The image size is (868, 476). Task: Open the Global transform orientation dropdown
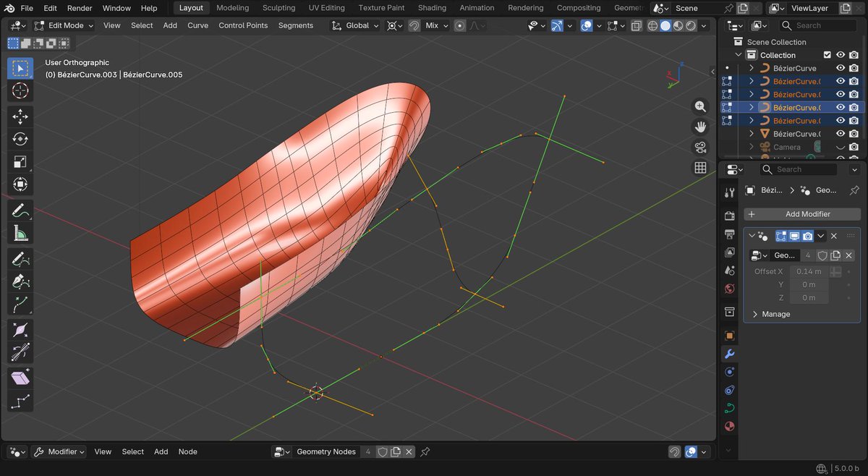354,25
